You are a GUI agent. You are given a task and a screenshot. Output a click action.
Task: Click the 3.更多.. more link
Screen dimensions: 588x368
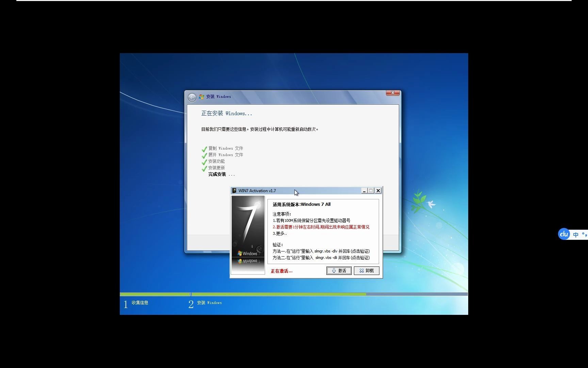(280, 233)
